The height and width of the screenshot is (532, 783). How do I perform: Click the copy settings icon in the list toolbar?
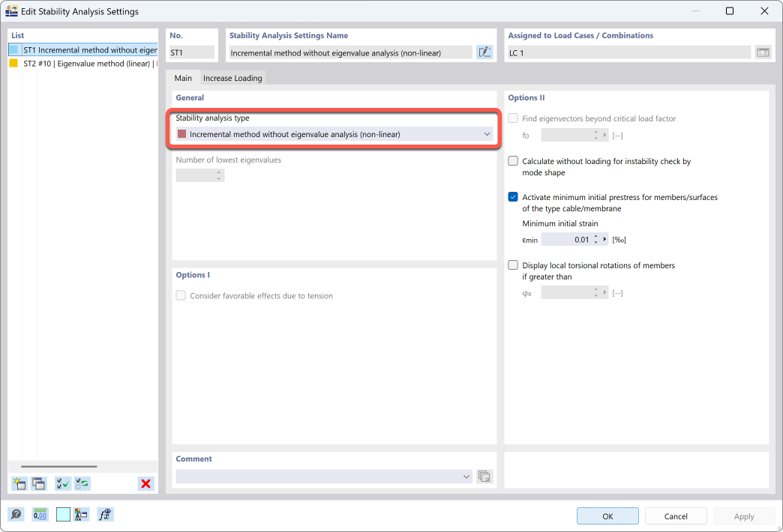38,484
